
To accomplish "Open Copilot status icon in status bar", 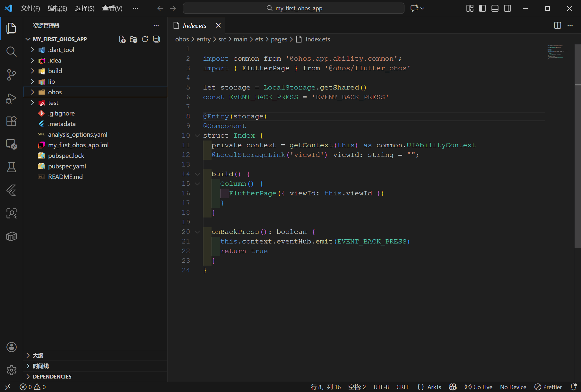I will point(453,387).
